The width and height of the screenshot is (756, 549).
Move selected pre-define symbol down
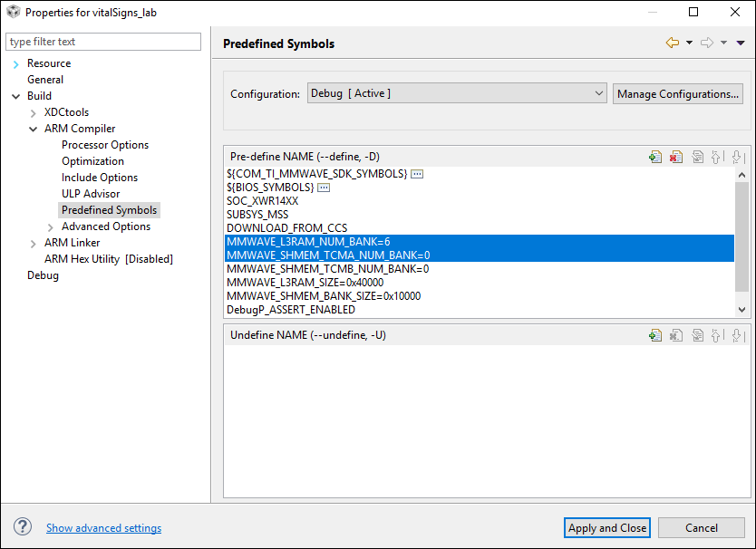point(737,157)
